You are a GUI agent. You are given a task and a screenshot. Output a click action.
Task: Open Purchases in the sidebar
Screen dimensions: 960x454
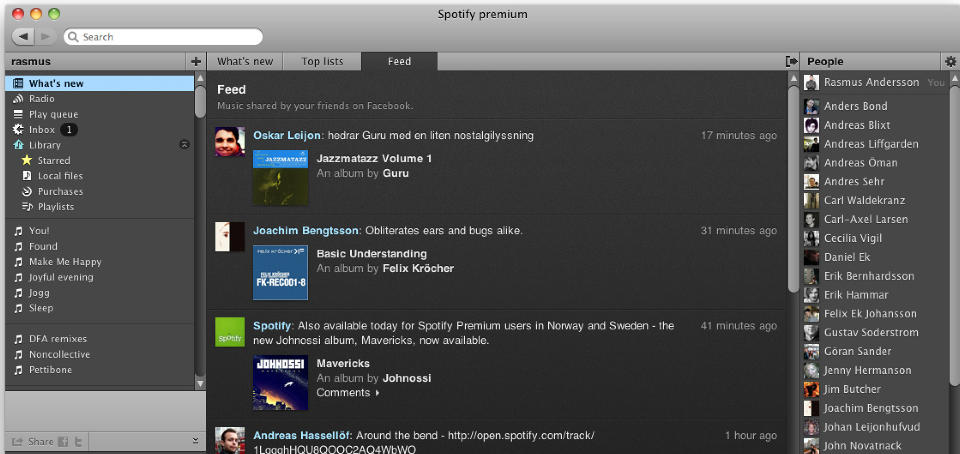[100, 192]
